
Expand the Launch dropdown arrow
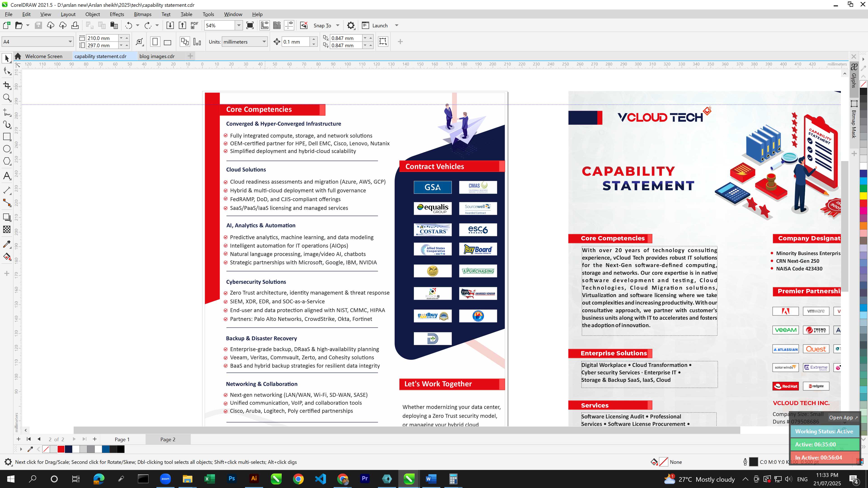click(x=397, y=25)
